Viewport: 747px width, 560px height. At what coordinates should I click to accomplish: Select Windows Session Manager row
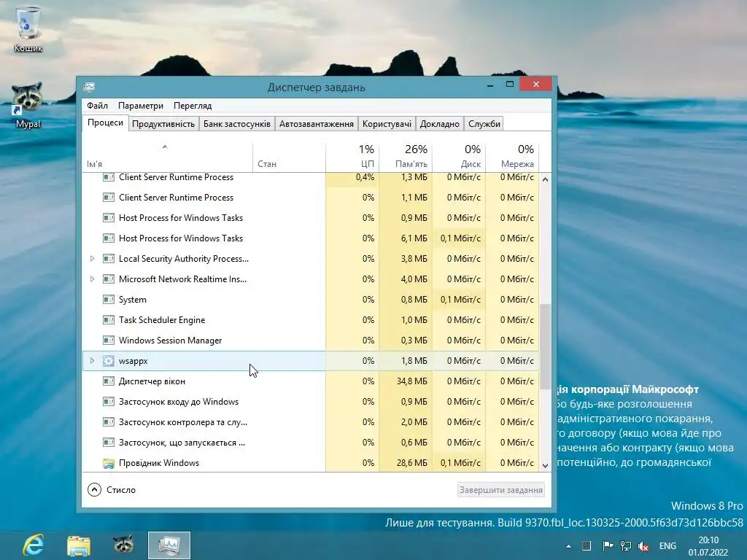click(x=311, y=341)
